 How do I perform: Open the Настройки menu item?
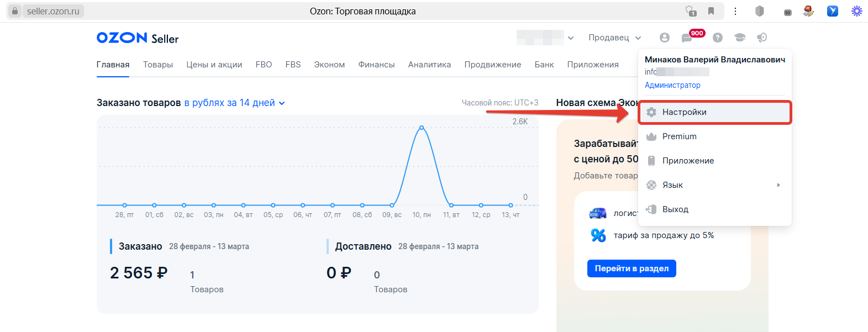coord(715,112)
